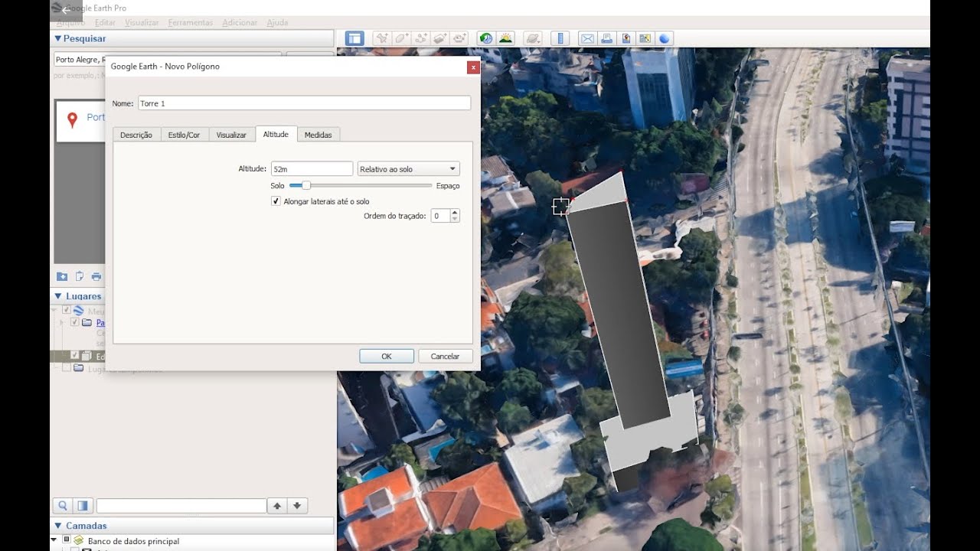
Task: Click the altitude slider handle
Action: tap(306, 185)
